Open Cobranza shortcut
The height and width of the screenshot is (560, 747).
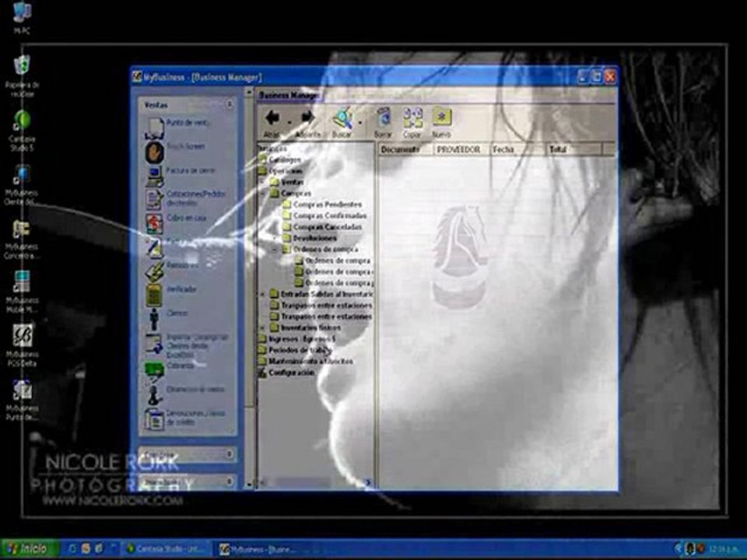[x=170, y=370]
